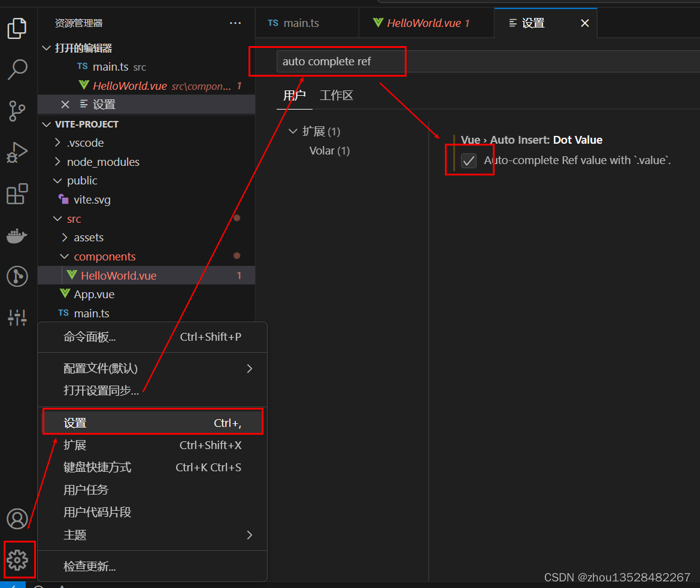
Task: Open the 主题 submenu
Action: [x=74, y=535]
